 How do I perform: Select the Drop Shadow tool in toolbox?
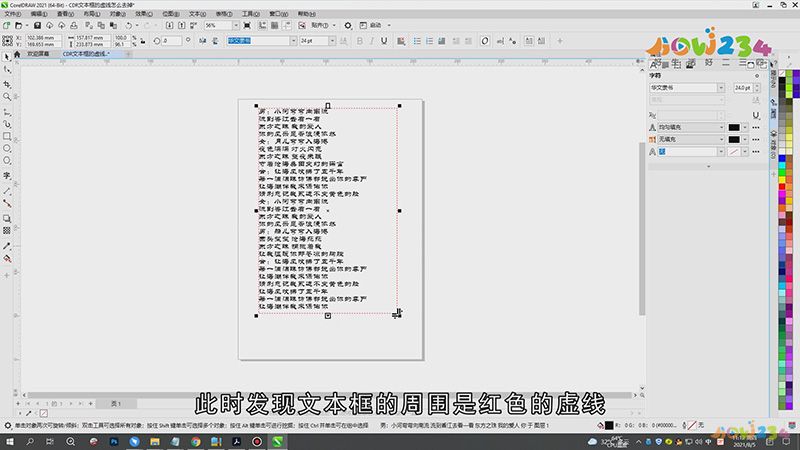point(7,218)
